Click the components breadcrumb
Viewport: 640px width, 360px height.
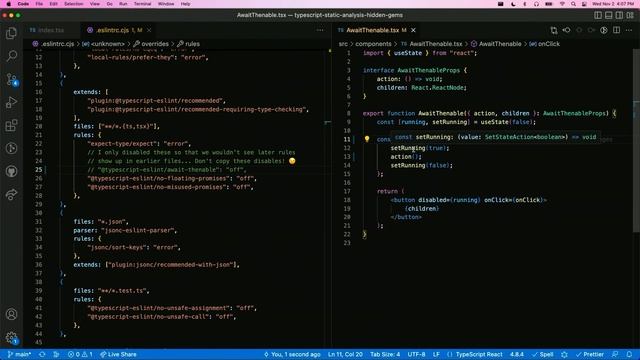(x=373, y=44)
